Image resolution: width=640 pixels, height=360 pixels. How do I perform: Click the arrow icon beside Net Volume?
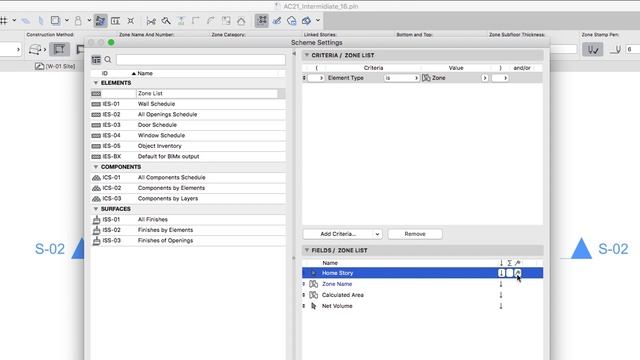[x=313, y=306]
